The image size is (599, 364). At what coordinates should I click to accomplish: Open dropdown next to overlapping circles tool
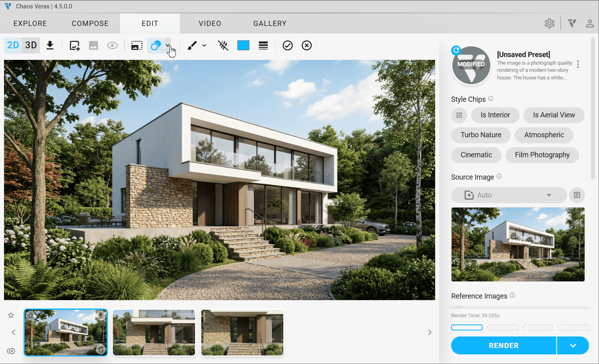point(168,45)
